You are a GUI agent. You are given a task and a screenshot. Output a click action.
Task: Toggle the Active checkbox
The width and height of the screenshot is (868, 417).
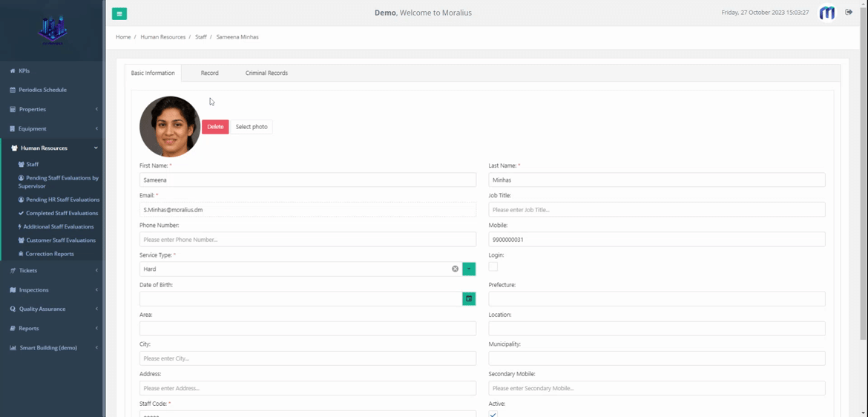pos(493,414)
